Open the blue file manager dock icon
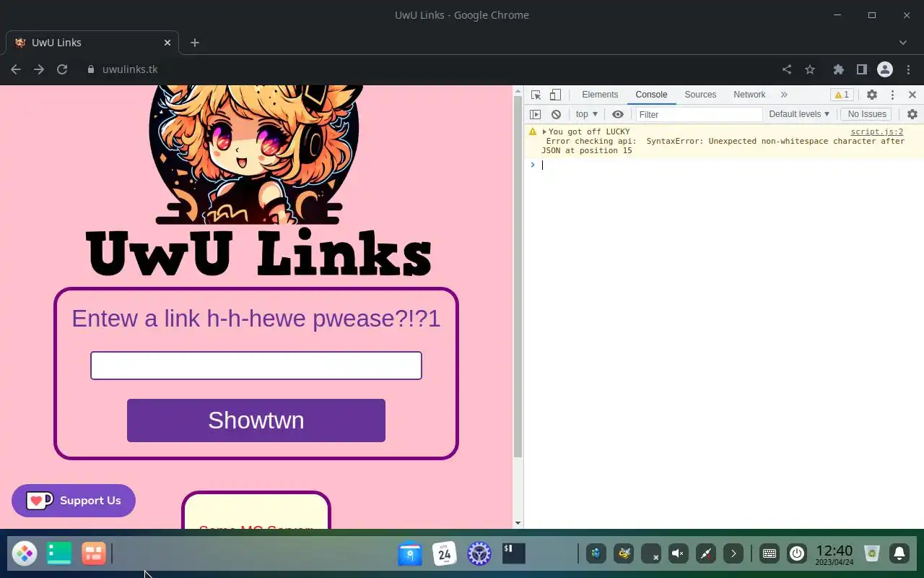Image resolution: width=924 pixels, height=578 pixels. click(x=410, y=554)
